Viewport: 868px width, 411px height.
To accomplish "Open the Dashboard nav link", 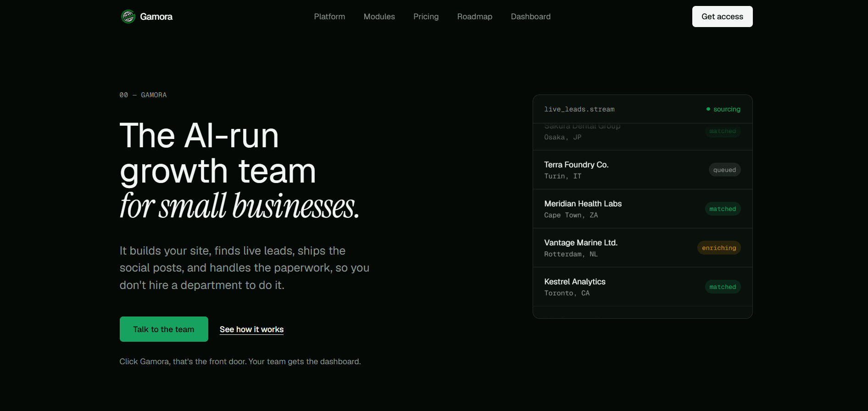I will point(530,17).
